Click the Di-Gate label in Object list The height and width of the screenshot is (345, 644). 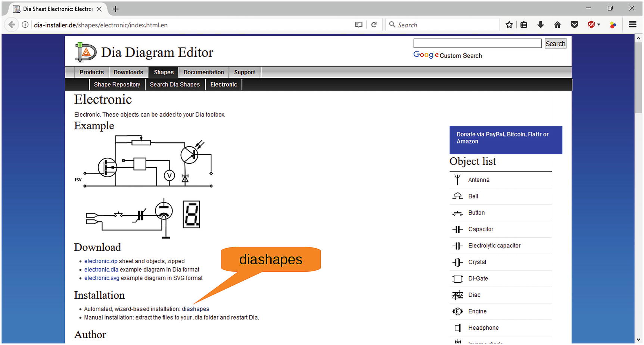478,278
